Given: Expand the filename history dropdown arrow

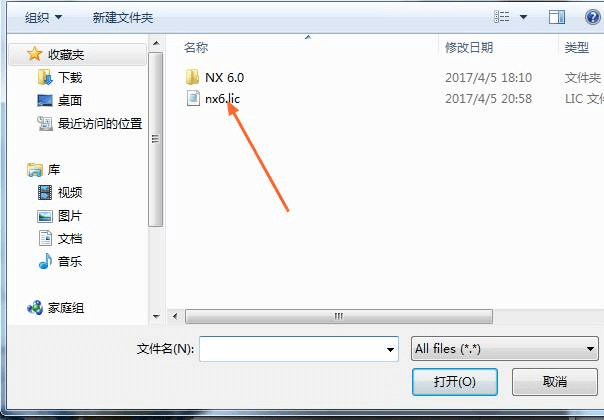Looking at the screenshot, I should coord(390,349).
